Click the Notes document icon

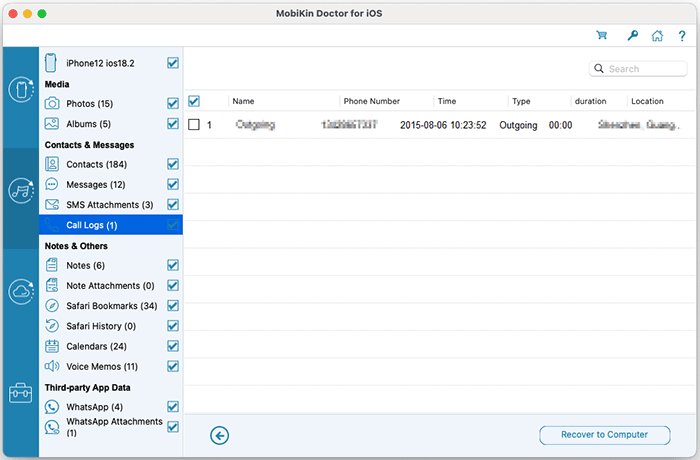52,265
